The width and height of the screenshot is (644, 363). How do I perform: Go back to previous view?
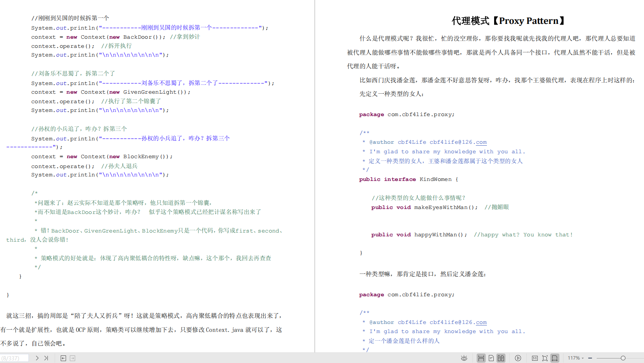click(63, 358)
